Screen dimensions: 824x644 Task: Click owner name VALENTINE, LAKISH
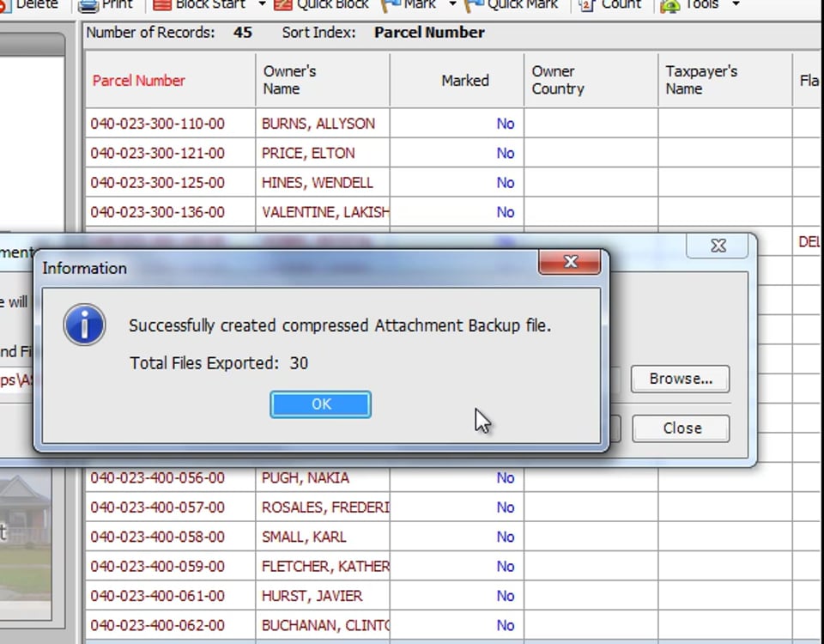click(325, 212)
